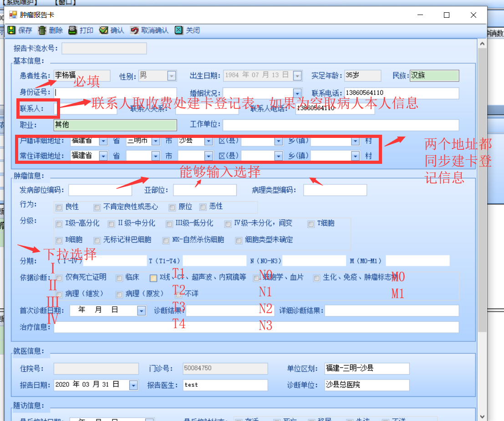Enable the 细胞类型未确定 checkbox
The width and height of the screenshot is (504, 421).
click(x=239, y=240)
